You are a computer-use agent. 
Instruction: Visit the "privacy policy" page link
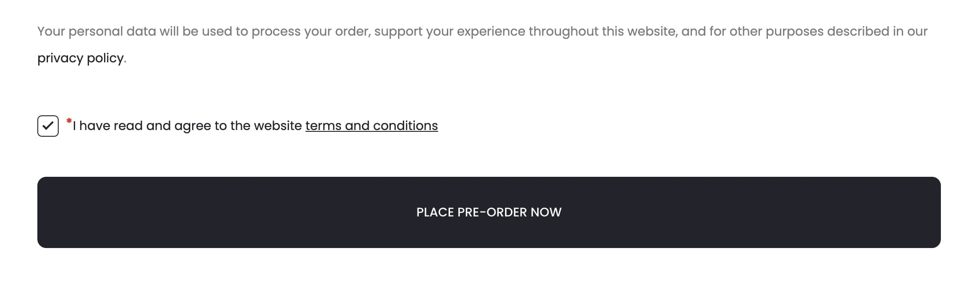(x=80, y=58)
